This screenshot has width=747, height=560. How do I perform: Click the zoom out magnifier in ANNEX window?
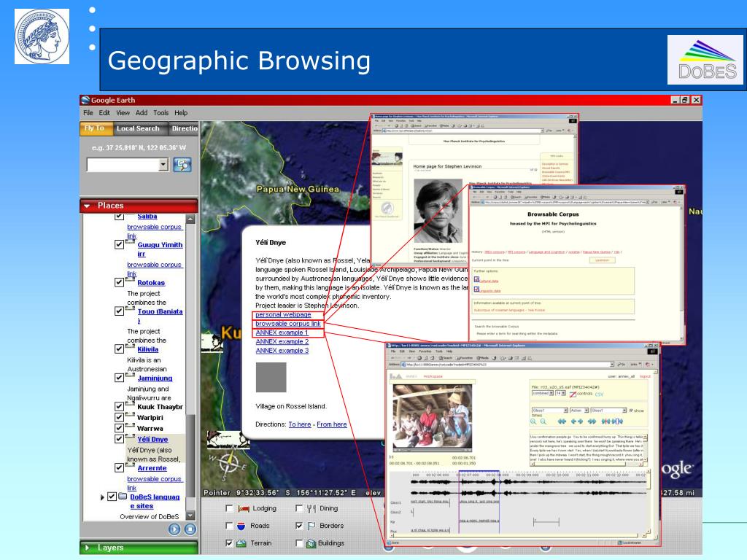click(x=543, y=421)
